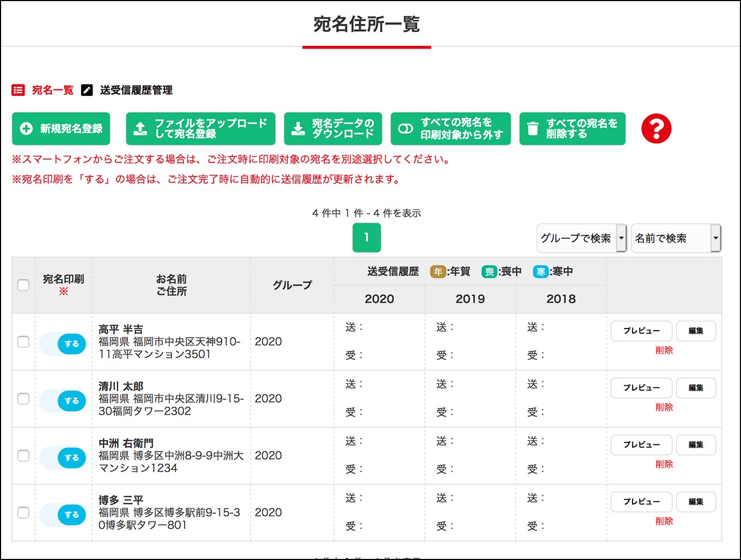Click the グループ column header
Image resolution: width=741 pixels, height=560 pixels.
pos(293,285)
